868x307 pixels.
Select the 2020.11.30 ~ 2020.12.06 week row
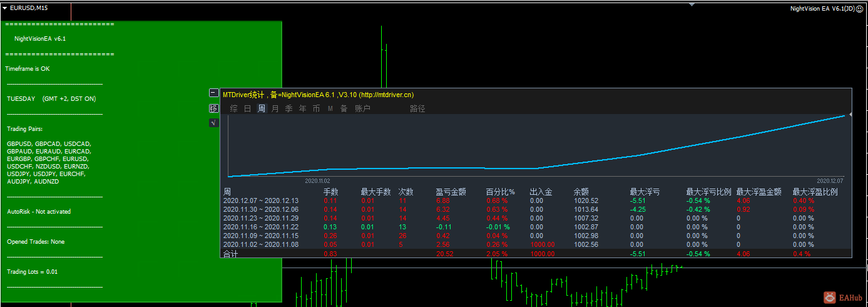point(537,209)
